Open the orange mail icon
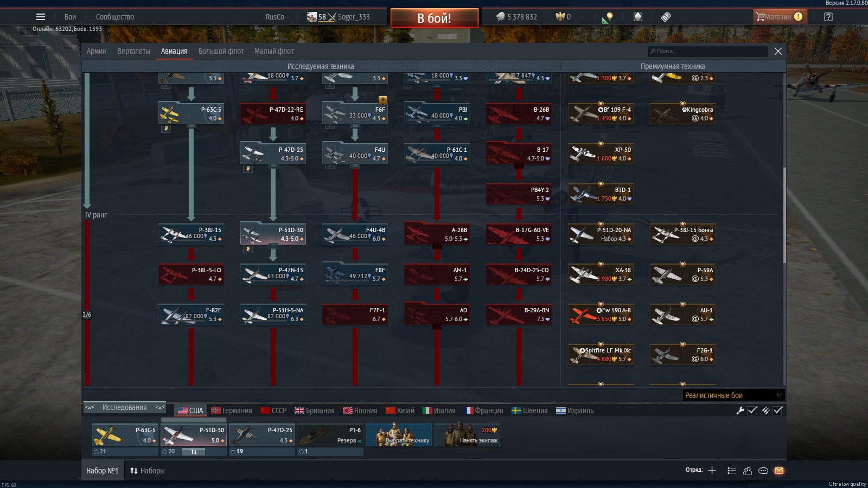The height and width of the screenshot is (488, 868). (779, 471)
